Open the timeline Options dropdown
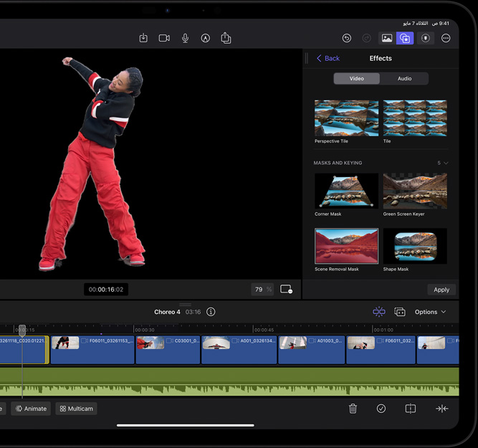478x448 pixels. point(430,312)
